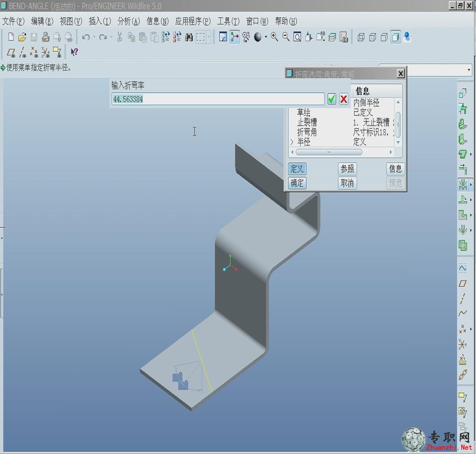This screenshot has width=476, height=454.
Task: Toggle datum planes display
Action: [11, 52]
